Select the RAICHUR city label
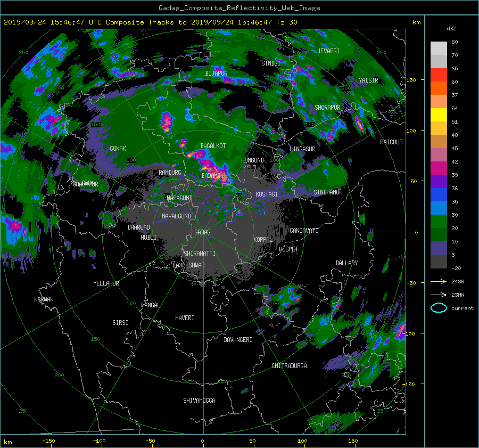 [x=391, y=142]
